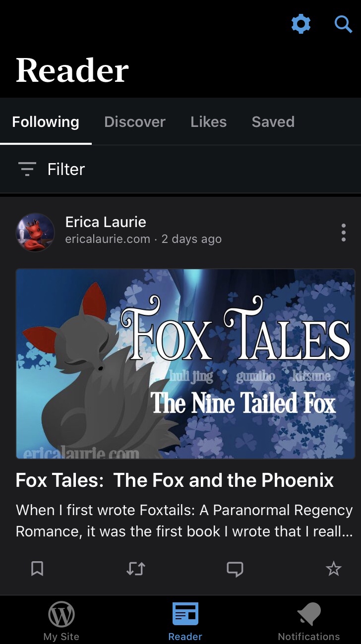Image resolution: width=361 pixels, height=644 pixels.
Task: Select Reader in bottom navigation
Action: tap(185, 622)
